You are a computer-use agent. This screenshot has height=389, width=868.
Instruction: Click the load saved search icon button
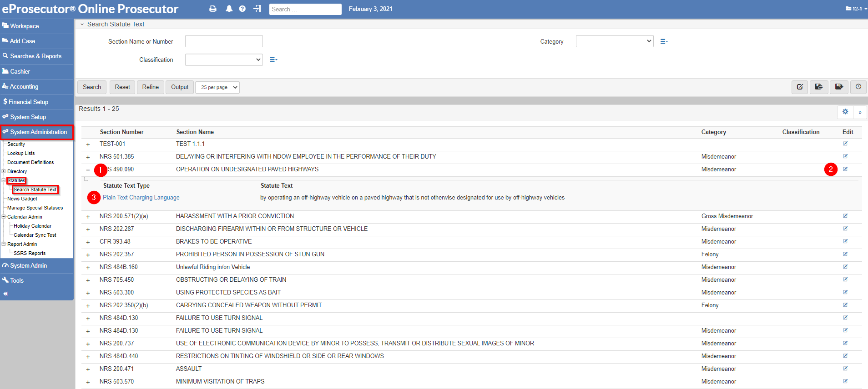[819, 87]
